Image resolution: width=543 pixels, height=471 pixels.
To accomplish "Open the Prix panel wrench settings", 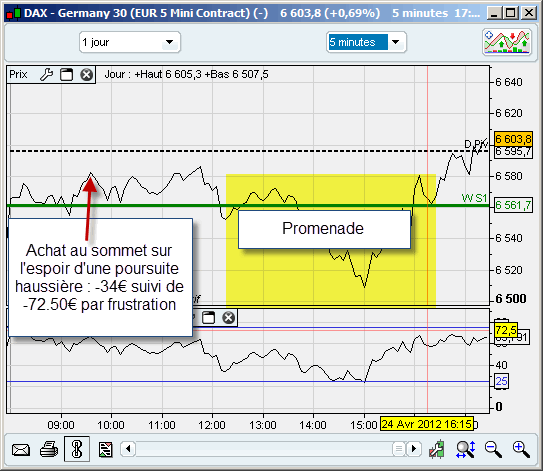I will click(46, 74).
